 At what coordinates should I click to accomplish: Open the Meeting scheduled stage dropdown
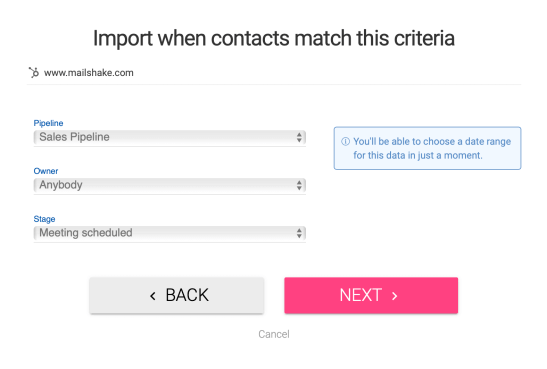pyautogui.click(x=170, y=233)
